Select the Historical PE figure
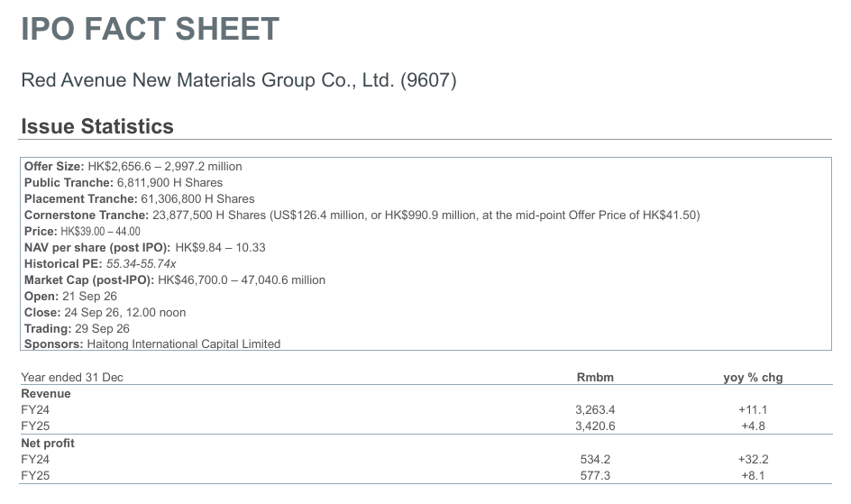Viewport: 851px width, 504px height. click(x=142, y=264)
